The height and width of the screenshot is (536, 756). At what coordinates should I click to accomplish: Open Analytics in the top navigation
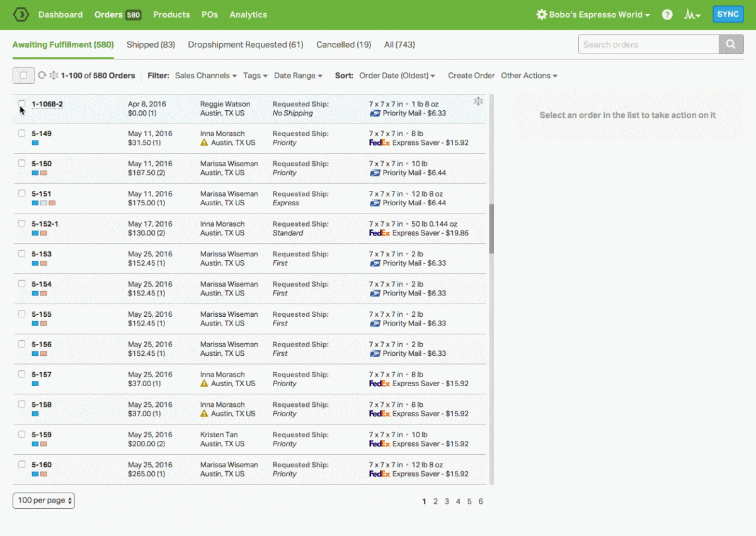[248, 14]
